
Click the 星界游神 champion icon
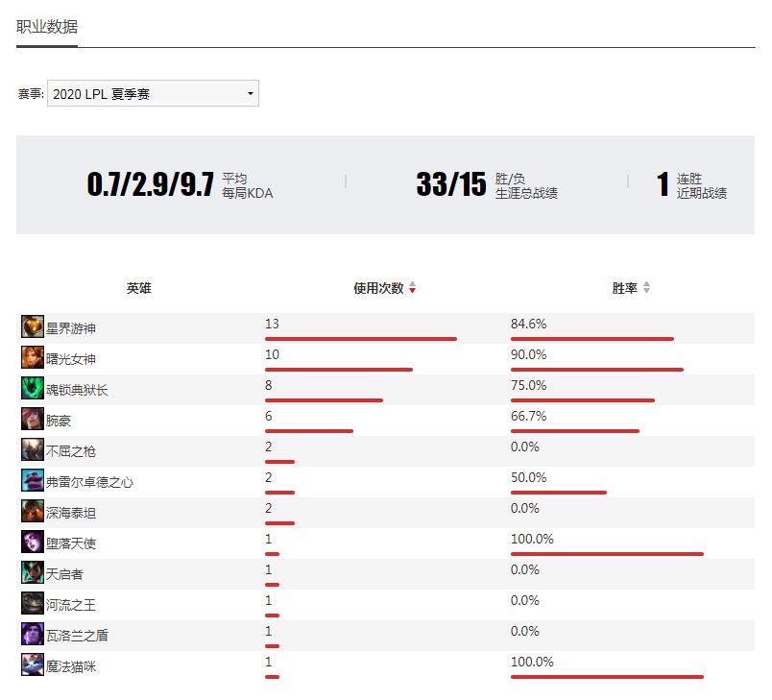click(x=33, y=326)
